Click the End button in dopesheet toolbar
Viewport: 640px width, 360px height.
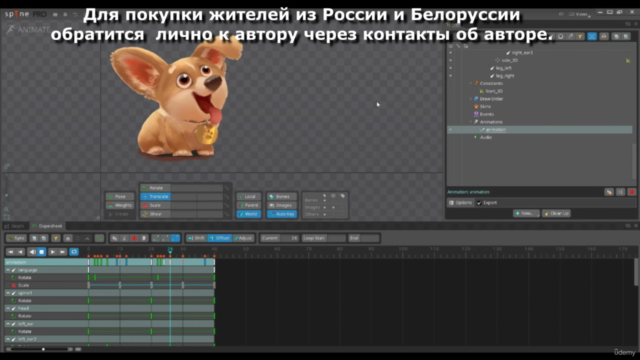pyautogui.click(x=354, y=238)
